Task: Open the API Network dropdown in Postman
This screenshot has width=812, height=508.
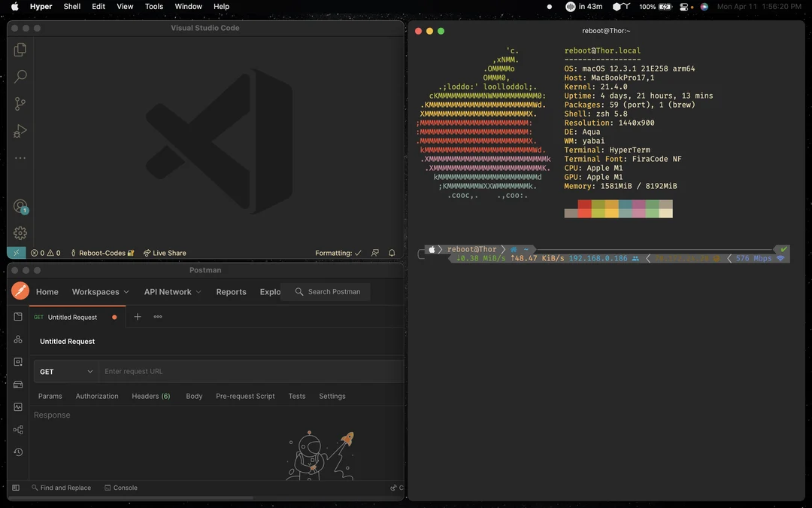Action: [x=171, y=291]
